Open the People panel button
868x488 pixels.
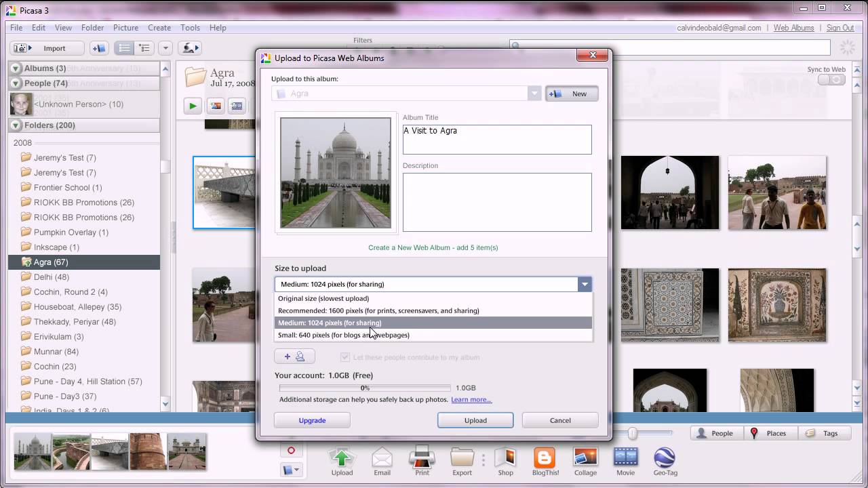(x=715, y=433)
